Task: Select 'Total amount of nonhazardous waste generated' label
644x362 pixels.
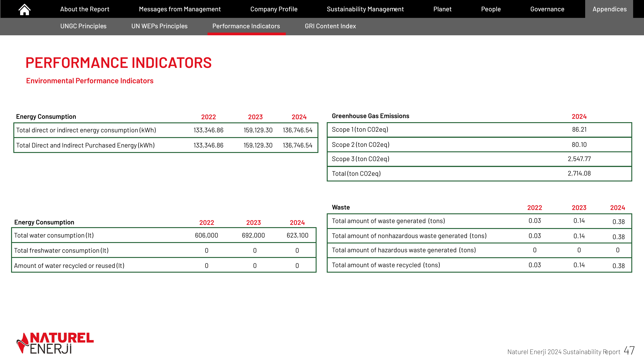Action: (x=409, y=236)
